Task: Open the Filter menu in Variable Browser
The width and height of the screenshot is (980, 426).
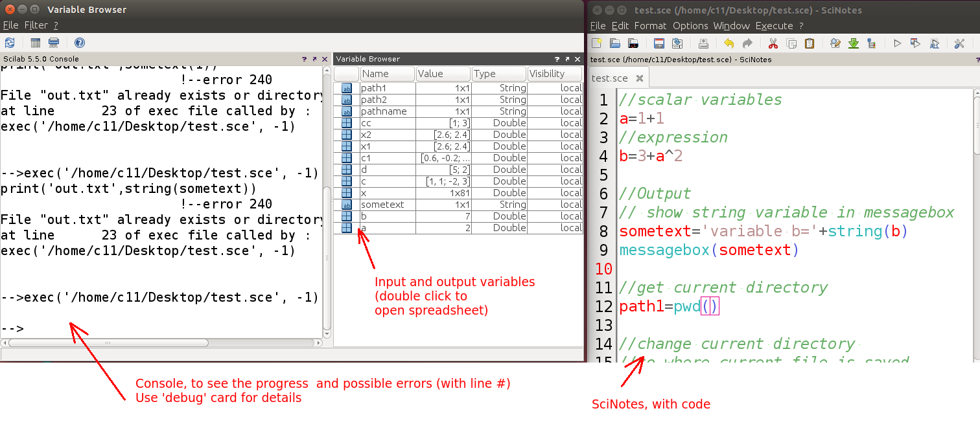Action: pos(36,25)
